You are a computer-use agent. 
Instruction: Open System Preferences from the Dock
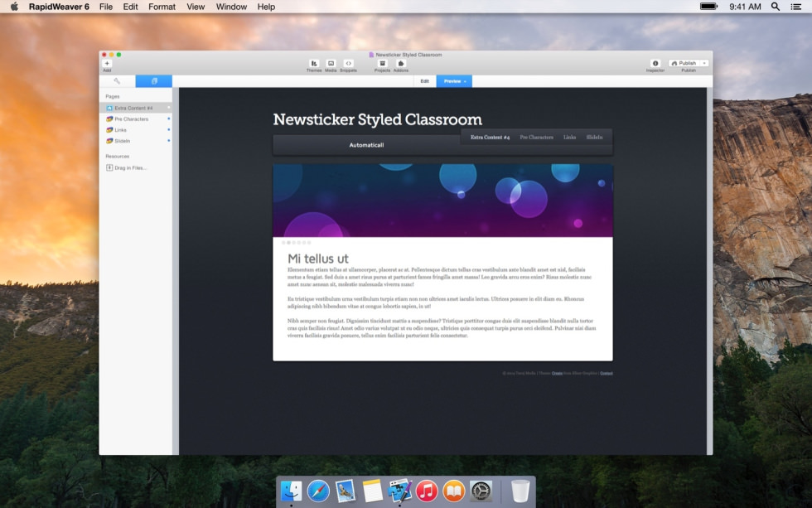[481, 491]
